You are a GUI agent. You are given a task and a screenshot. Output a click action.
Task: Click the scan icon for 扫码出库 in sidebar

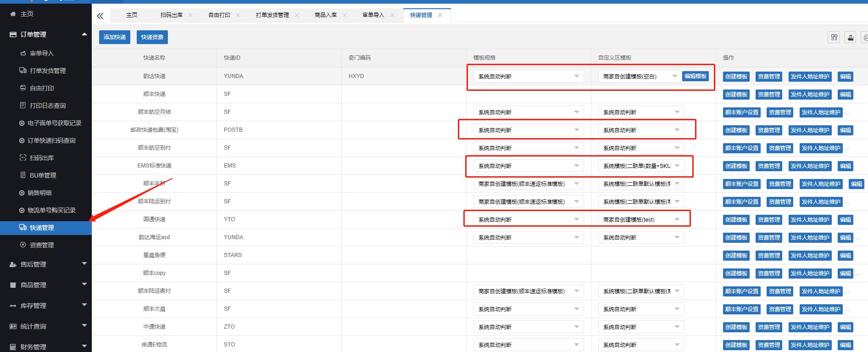tap(22, 158)
